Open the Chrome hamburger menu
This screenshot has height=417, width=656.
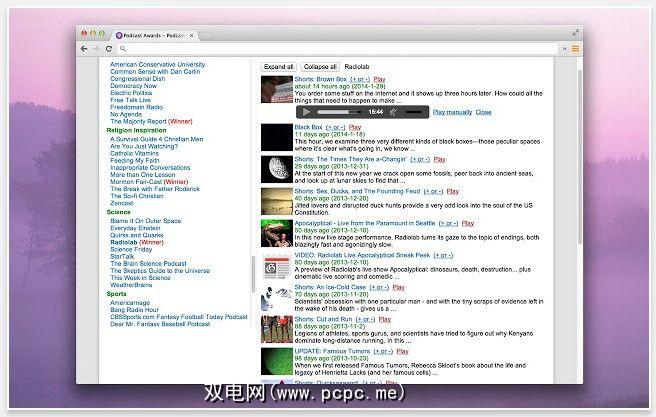coord(576,49)
